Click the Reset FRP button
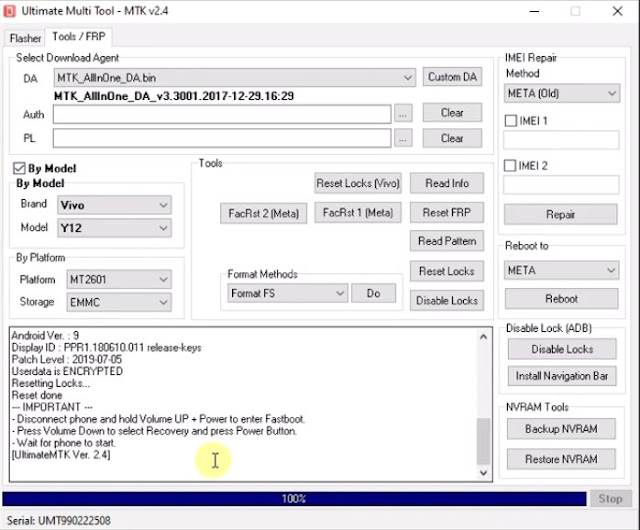This screenshot has height=530, width=640. click(x=447, y=213)
